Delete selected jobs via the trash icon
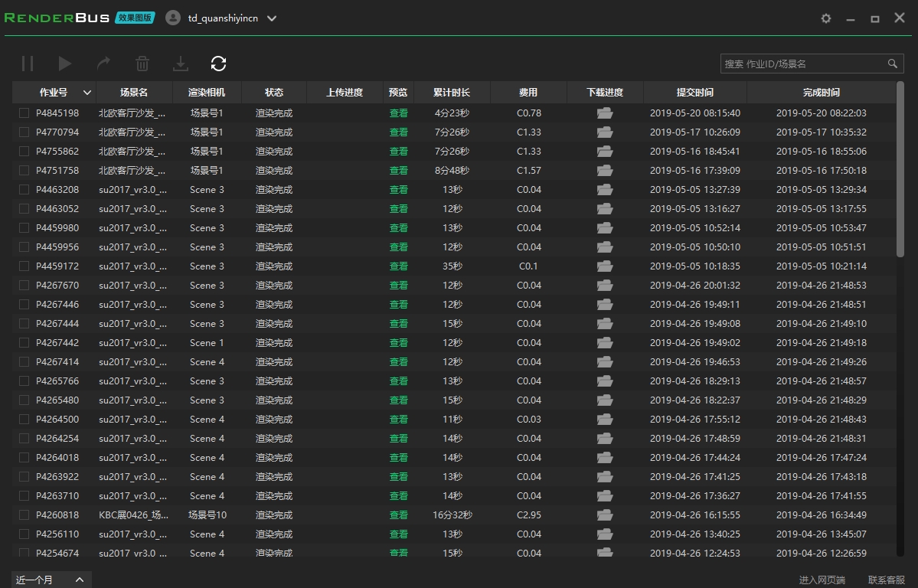Image resolution: width=918 pixels, height=588 pixels. tap(142, 64)
